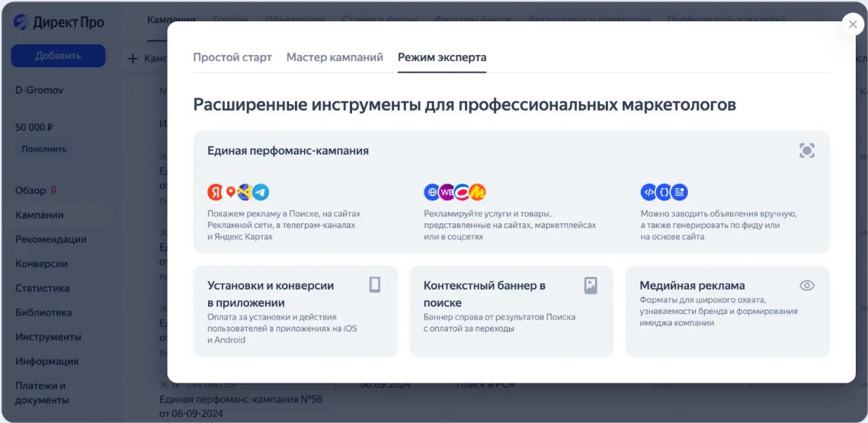The width and height of the screenshot is (868, 423).
Task: Click the 50 000 ₽ balance
Action: [x=34, y=127]
